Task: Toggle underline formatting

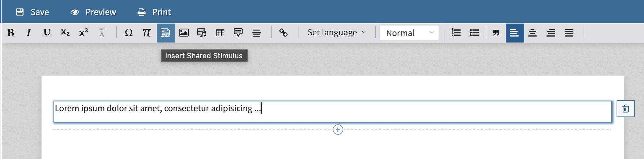Action: click(x=47, y=33)
